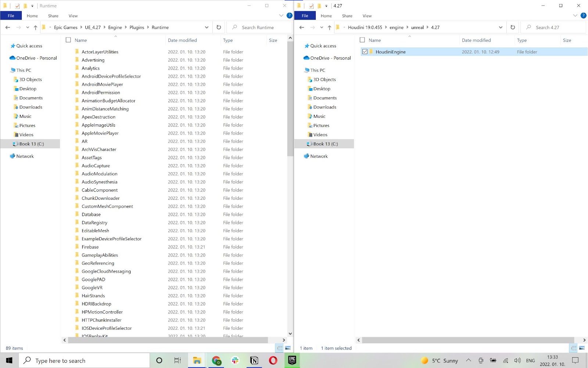Open the volume control in system tray
Image resolution: width=588 pixels, height=368 pixels.
[517, 361]
